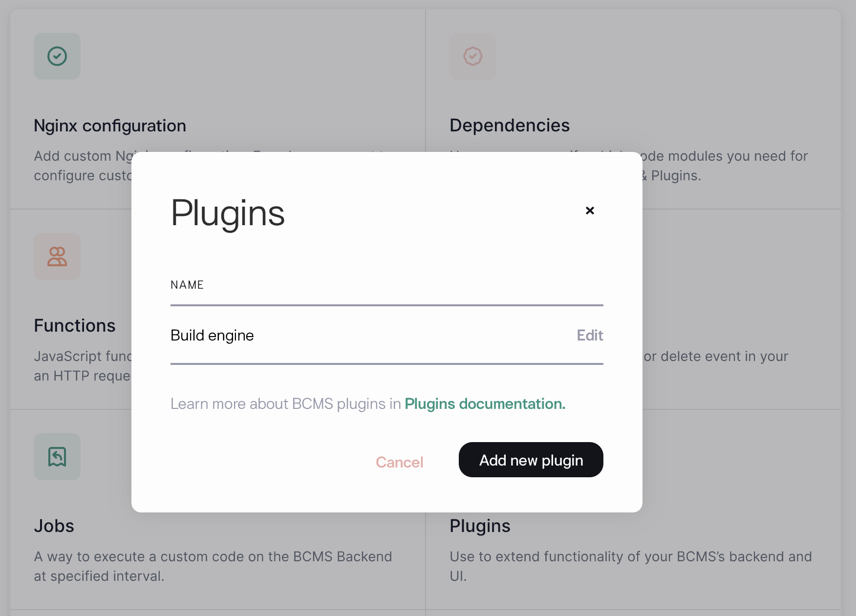Select the Jobs card heading
The height and width of the screenshot is (616, 856).
click(x=54, y=526)
